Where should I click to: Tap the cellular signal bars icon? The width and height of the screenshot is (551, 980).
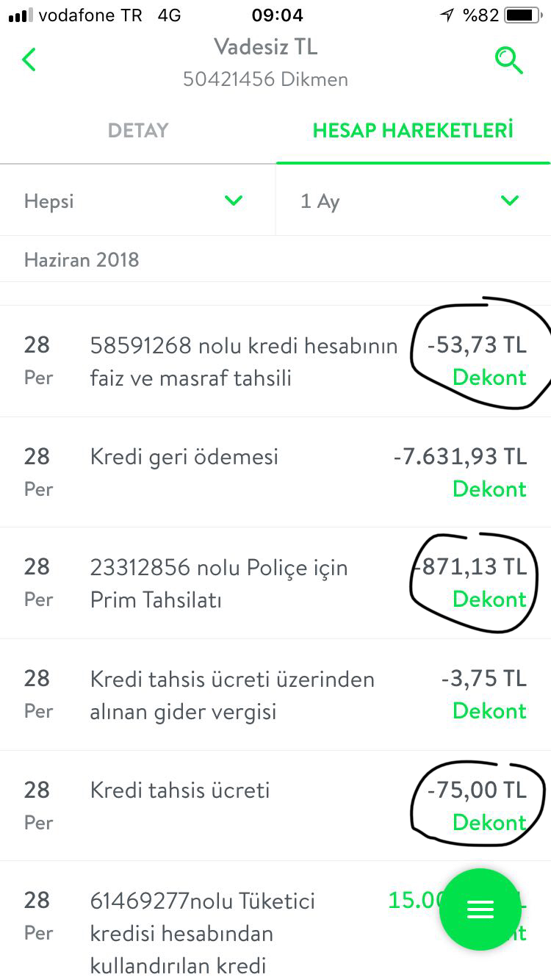pos(20,15)
